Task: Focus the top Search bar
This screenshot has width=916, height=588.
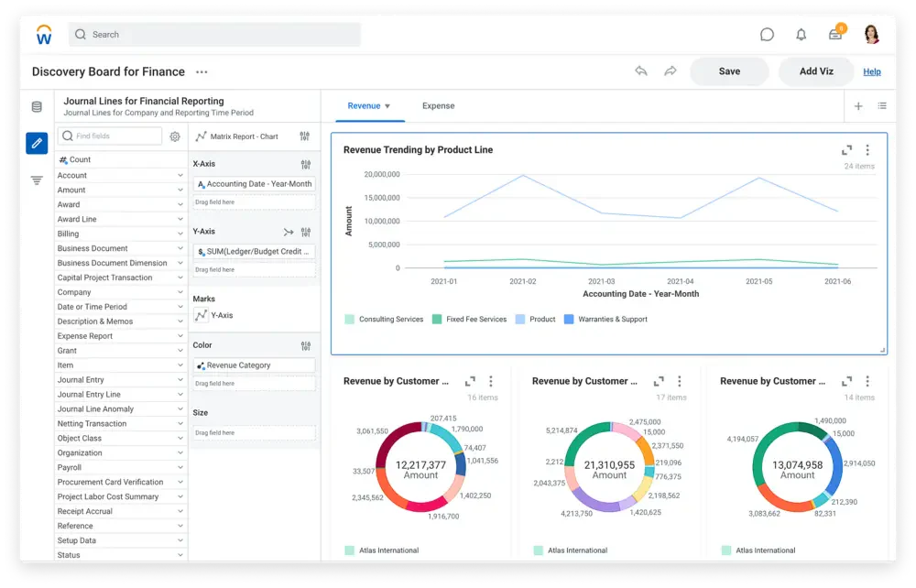Action: click(x=214, y=35)
